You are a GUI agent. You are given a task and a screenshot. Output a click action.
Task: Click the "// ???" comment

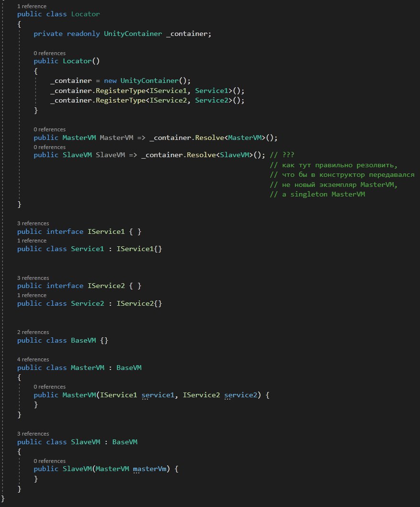coord(282,155)
